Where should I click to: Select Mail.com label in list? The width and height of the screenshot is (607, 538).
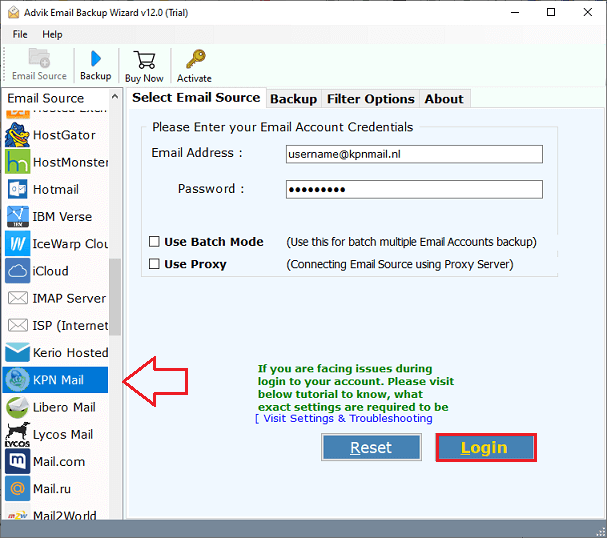59,461
